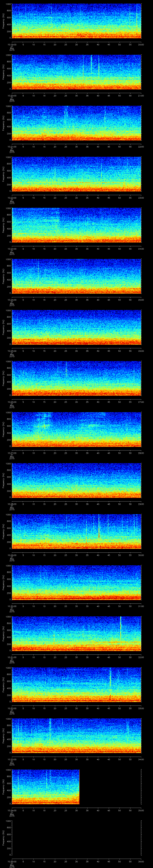Select the '10:21:00' time label

pos(12,147)
